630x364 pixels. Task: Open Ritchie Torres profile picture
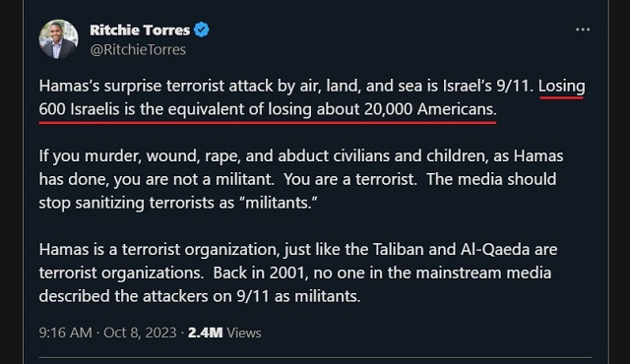58,39
